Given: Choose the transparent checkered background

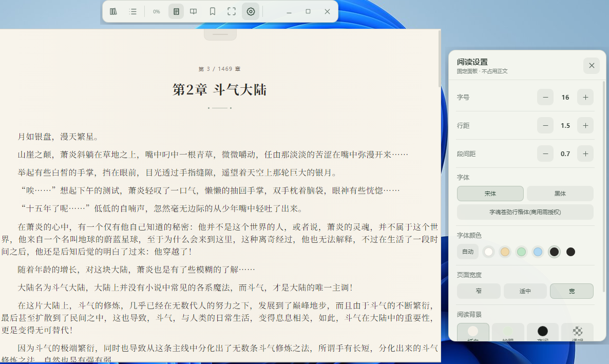Looking at the screenshot, I should [578, 332].
